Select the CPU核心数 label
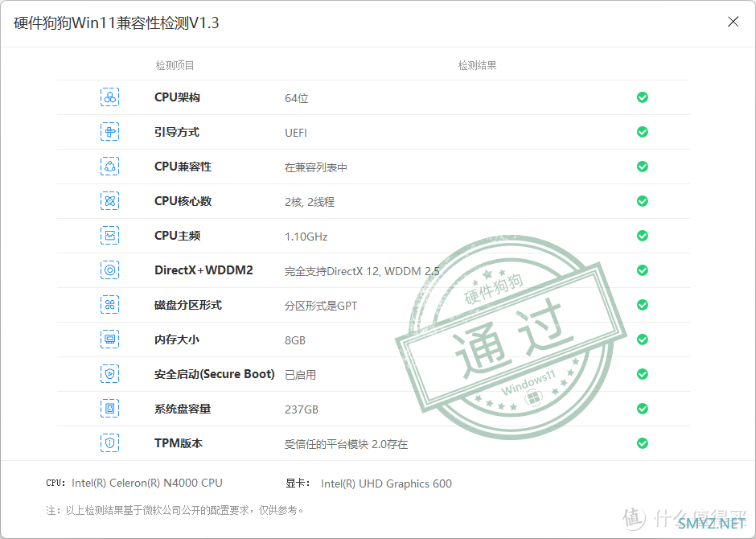756x539 pixels. click(x=183, y=201)
